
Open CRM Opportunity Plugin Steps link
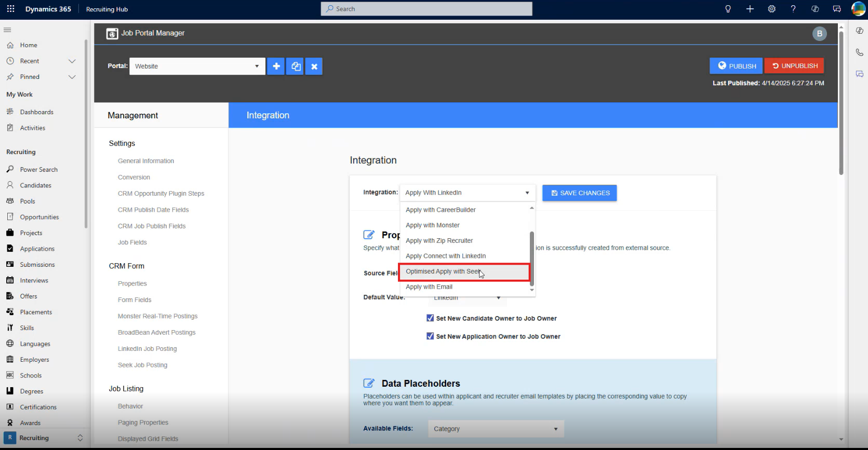pos(161,194)
